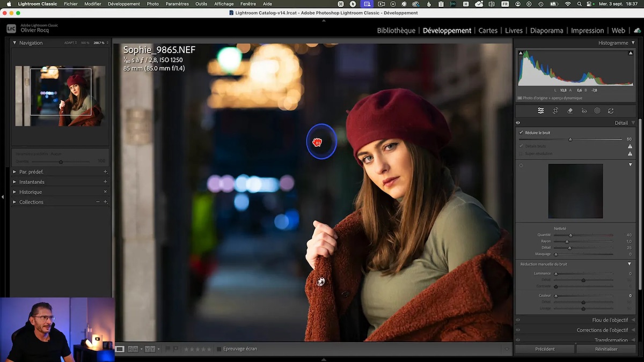Add a new preset with Par. prédef. plus

pos(105,172)
